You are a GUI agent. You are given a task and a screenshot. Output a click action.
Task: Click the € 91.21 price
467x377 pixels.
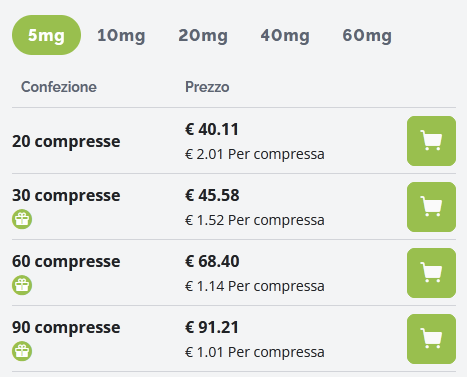(212, 327)
